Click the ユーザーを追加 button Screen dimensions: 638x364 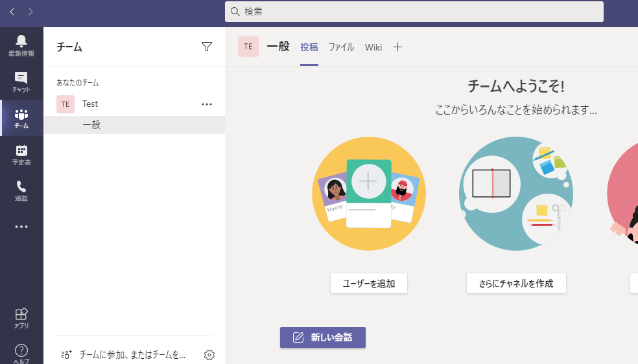pos(369,283)
